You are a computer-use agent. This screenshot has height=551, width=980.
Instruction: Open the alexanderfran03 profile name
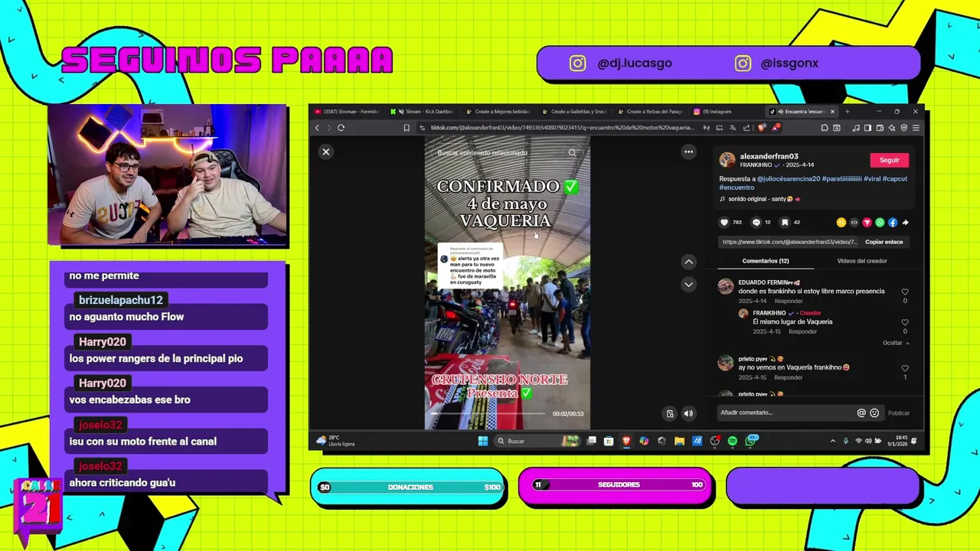pyautogui.click(x=769, y=156)
